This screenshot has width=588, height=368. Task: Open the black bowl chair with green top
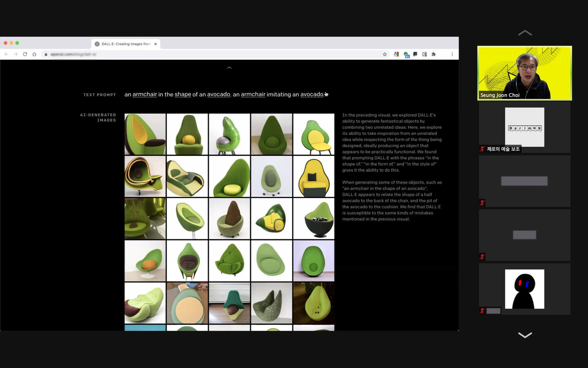314,219
